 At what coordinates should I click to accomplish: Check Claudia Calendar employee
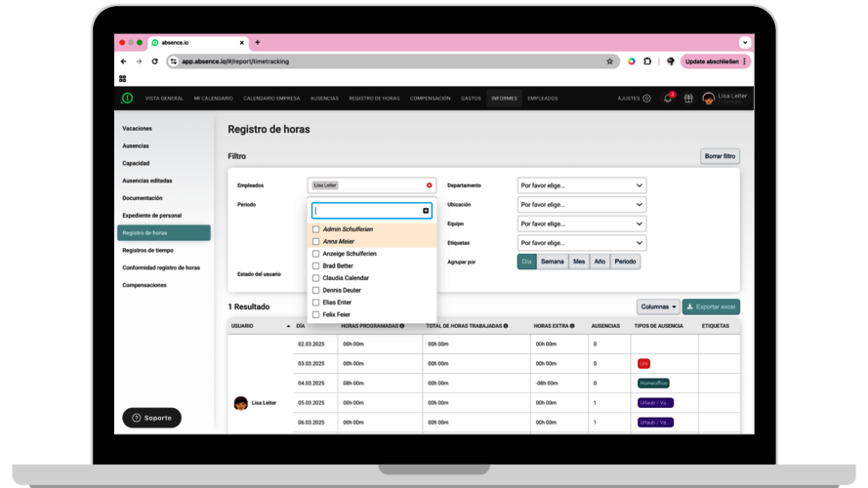pyautogui.click(x=315, y=278)
